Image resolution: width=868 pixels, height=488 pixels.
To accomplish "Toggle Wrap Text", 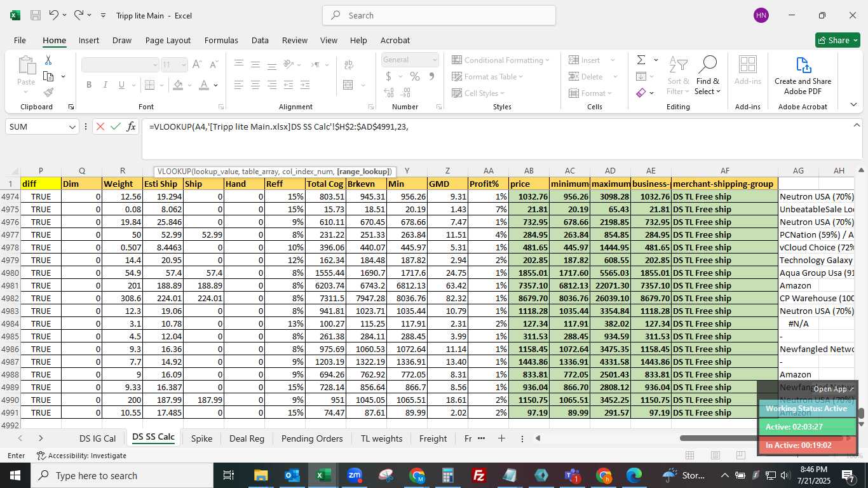I will [x=348, y=64].
